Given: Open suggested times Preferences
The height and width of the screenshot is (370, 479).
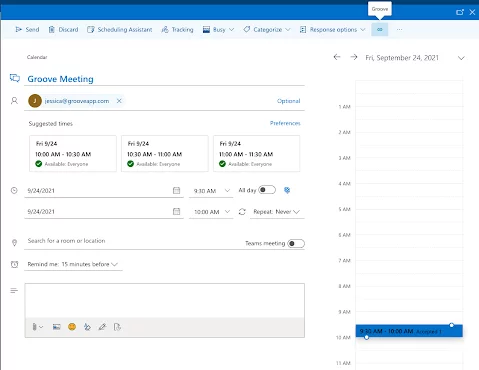Looking at the screenshot, I should click(x=285, y=123).
